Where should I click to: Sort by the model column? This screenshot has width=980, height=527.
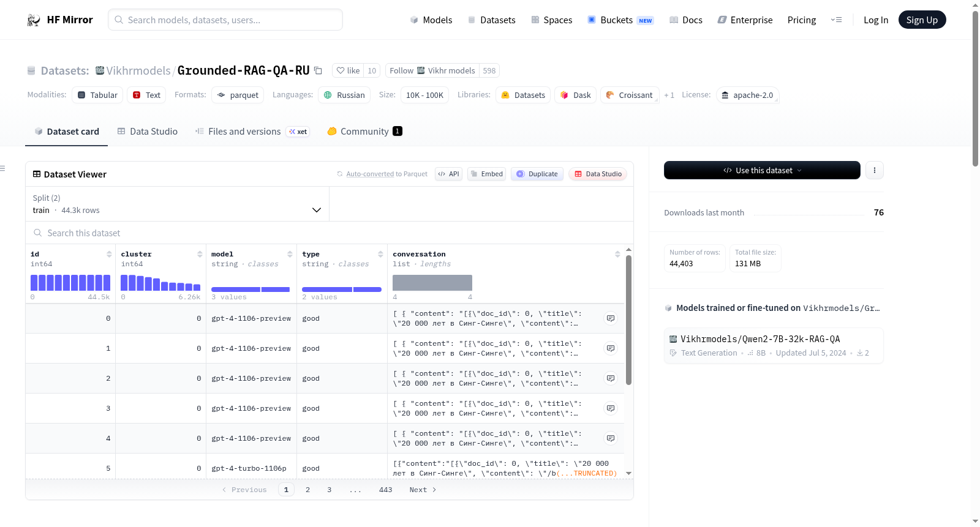click(x=290, y=254)
